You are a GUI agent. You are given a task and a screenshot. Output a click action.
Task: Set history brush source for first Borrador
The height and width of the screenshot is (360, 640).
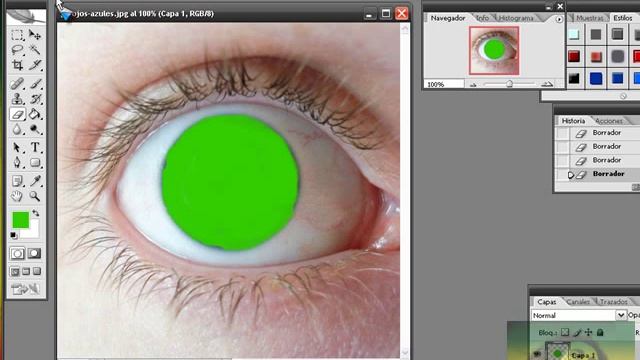coord(562,133)
